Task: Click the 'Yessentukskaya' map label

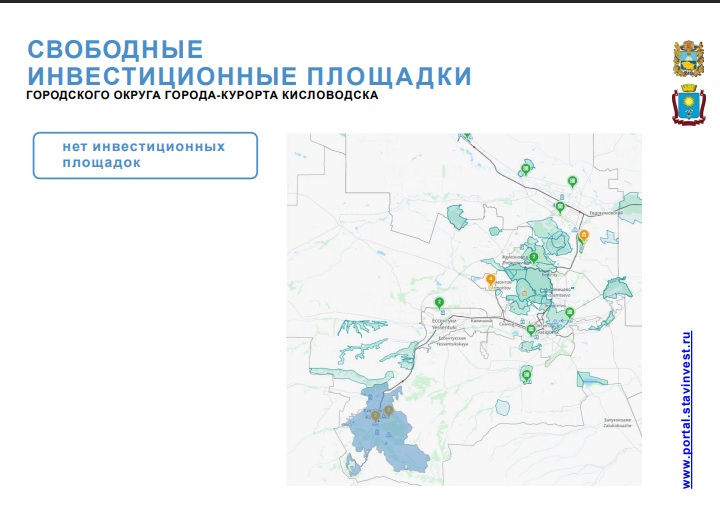Action: pyautogui.click(x=452, y=343)
